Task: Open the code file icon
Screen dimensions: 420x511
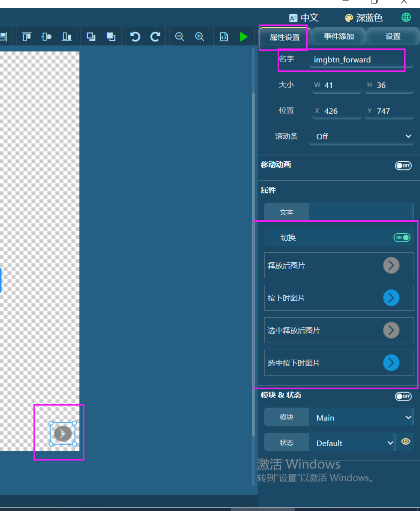Action: [x=224, y=36]
